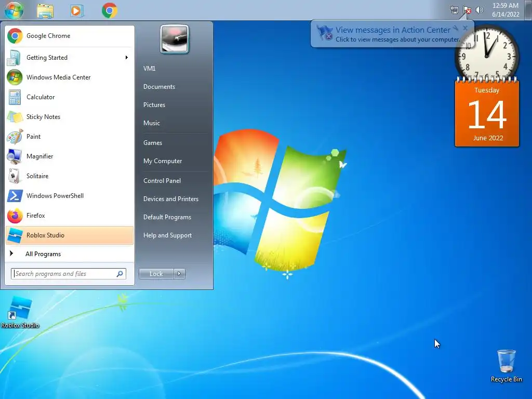Viewport: 532px width, 399px height.
Task: Click the 'Magnifier' text label
Action: click(39, 156)
